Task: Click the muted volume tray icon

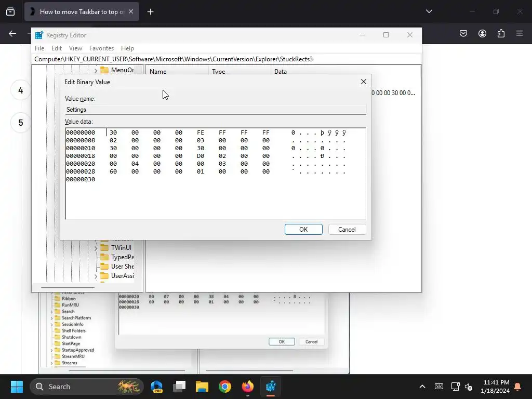Action: pos(469,387)
